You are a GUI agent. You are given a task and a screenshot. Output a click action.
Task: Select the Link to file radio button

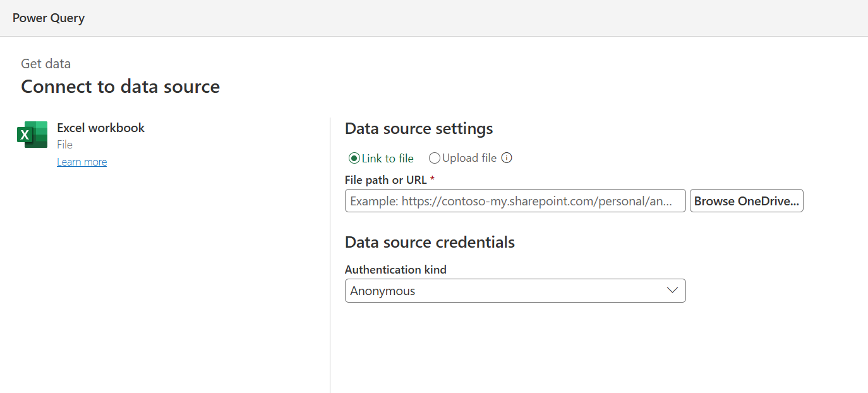pyautogui.click(x=354, y=158)
